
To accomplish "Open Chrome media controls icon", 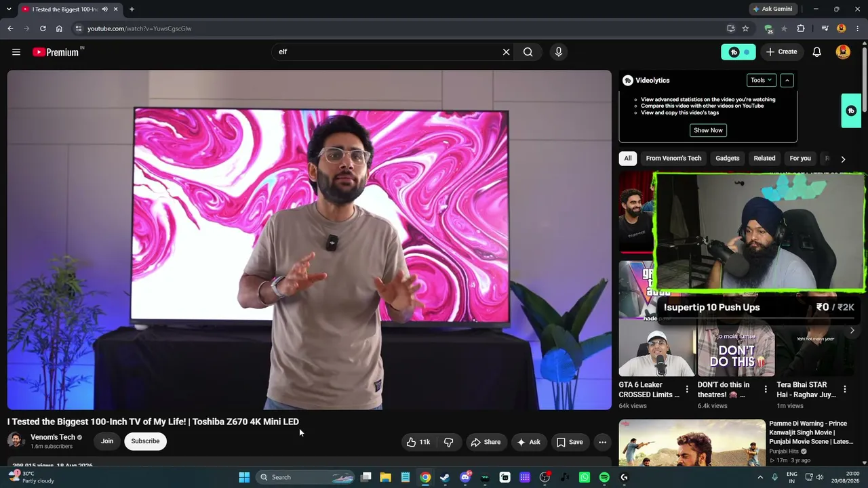I will pyautogui.click(x=825, y=28).
